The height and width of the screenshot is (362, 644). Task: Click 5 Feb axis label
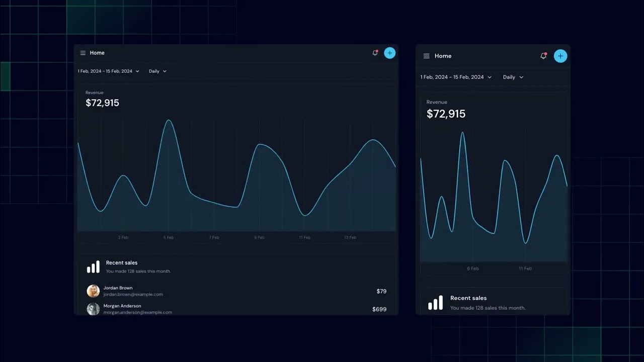click(168, 237)
